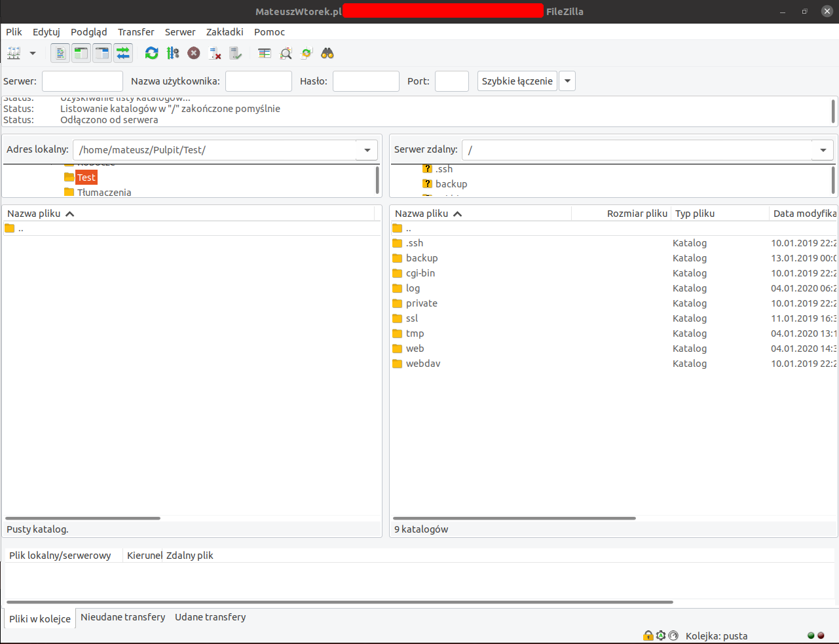839x644 pixels.
Task: Click the Szybkie łączenie button
Action: pos(517,81)
